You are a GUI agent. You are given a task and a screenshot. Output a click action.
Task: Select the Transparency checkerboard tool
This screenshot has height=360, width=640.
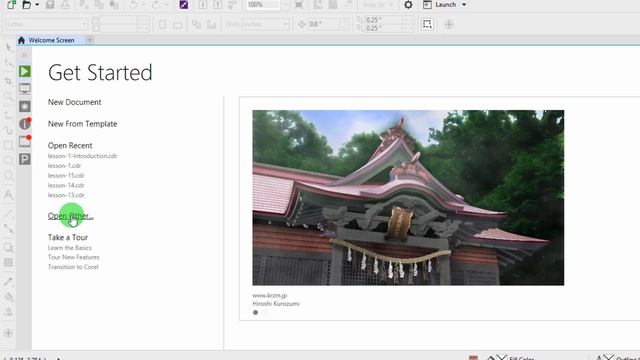tap(8, 262)
